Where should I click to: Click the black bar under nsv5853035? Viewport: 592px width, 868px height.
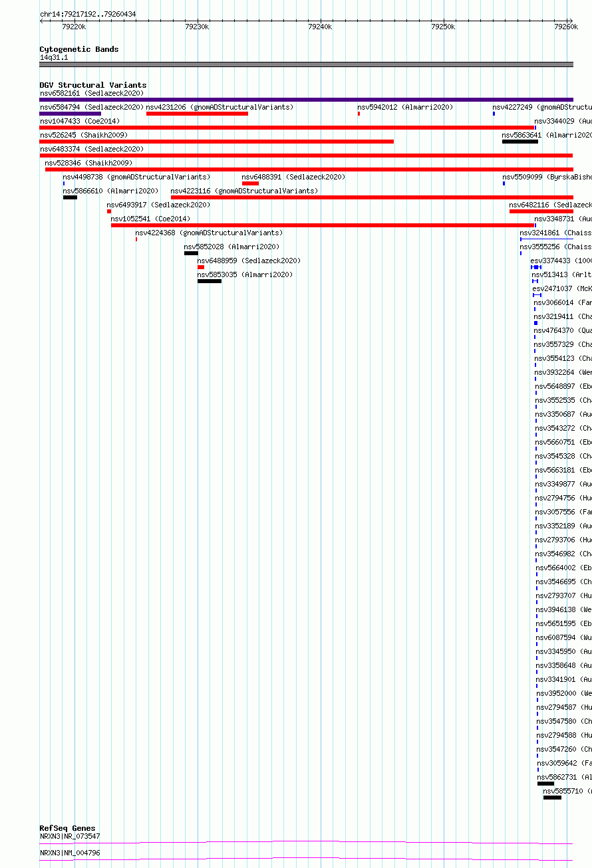210,281
